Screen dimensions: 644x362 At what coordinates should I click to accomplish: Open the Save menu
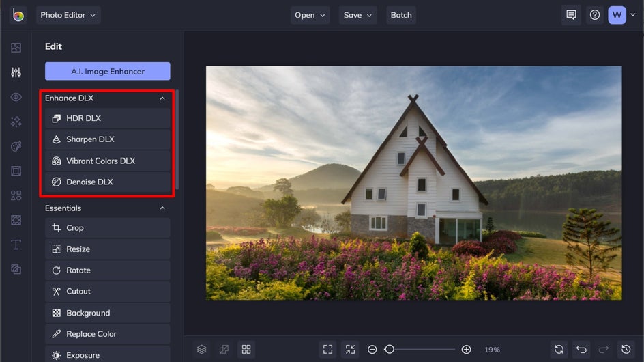point(357,15)
